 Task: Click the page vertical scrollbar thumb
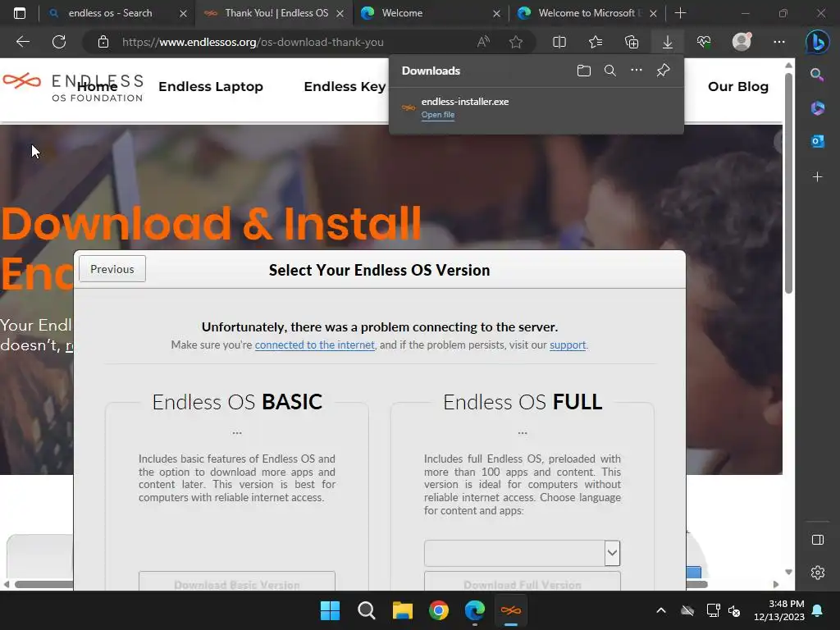[x=788, y=183]
